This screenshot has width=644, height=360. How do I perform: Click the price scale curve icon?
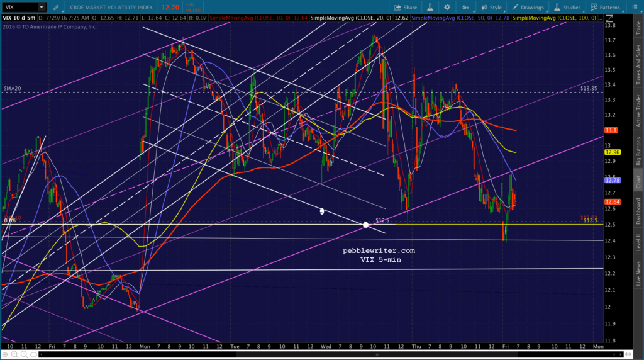[609, 18]
